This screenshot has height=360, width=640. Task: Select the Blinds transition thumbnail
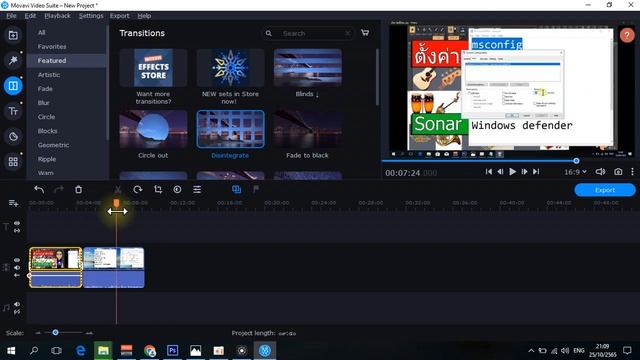[x=308, y=68]
